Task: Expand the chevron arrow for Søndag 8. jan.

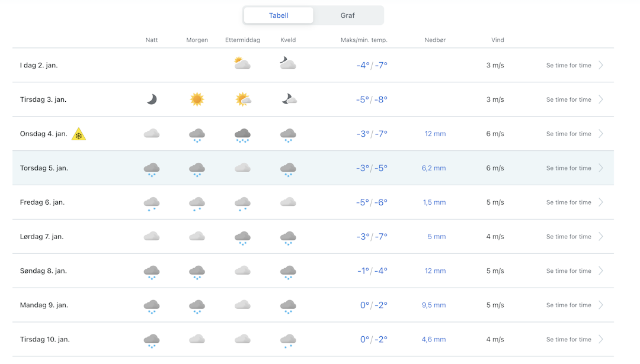Action: pos(601,270)
